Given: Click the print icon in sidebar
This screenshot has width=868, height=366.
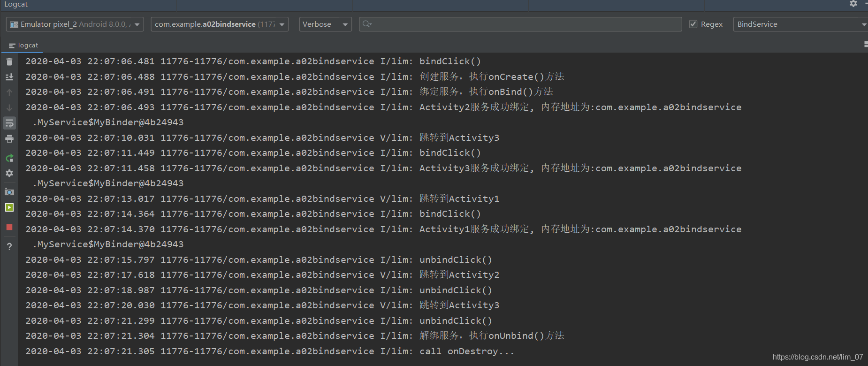Looking at the screenshot, I should click(9, 139).
